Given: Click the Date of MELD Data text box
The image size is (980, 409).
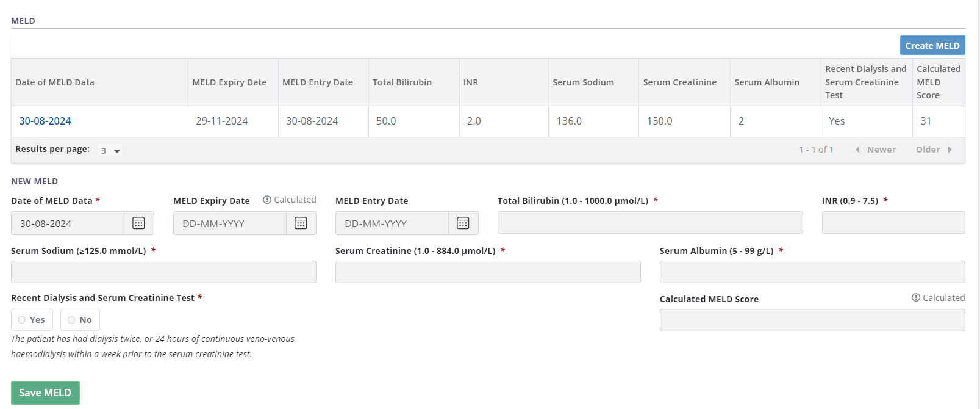Looking at the screenshot, I should [67, 223].
